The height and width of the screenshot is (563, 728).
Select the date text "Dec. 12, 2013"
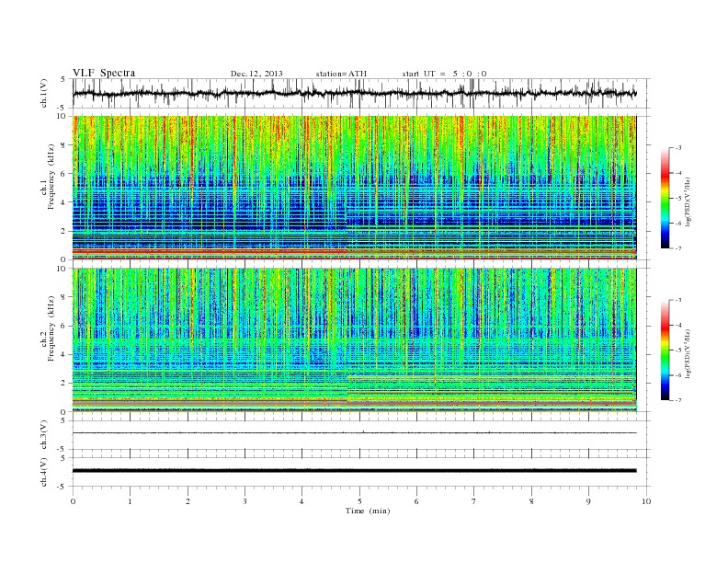(x=256, y=74)
